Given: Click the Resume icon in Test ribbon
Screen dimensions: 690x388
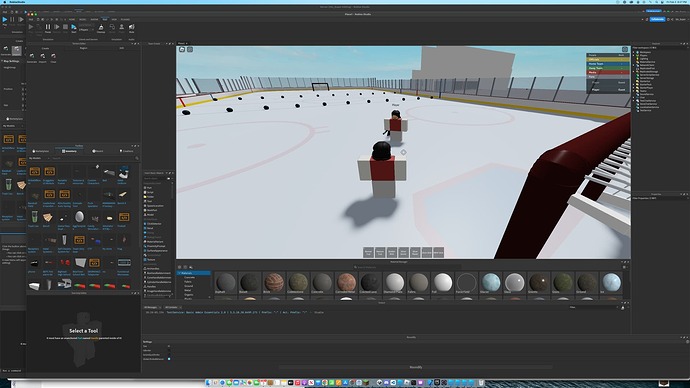Looking at the screenshot, I should [x=56, y=27].
